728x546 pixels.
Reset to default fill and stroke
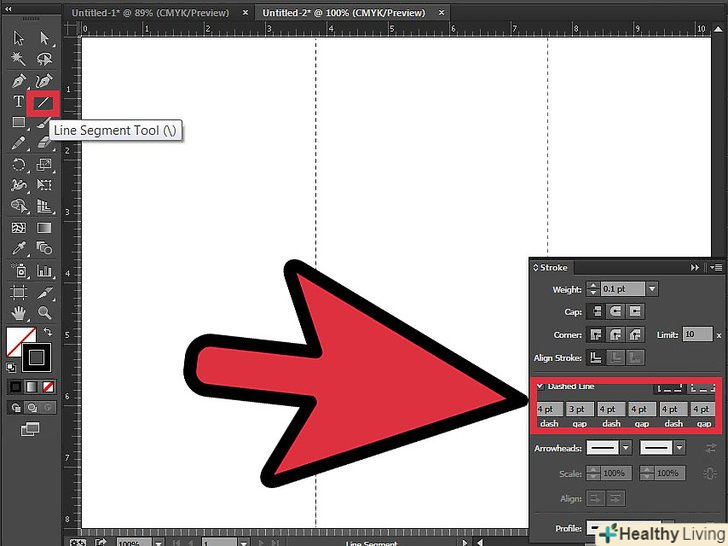coord(11,368)
